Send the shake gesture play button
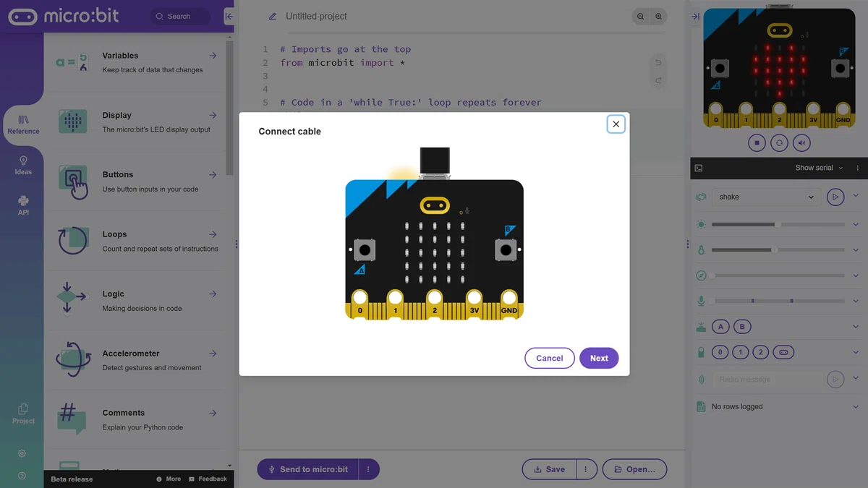Viewport: 868px width, 488px height. click(835, 197)
